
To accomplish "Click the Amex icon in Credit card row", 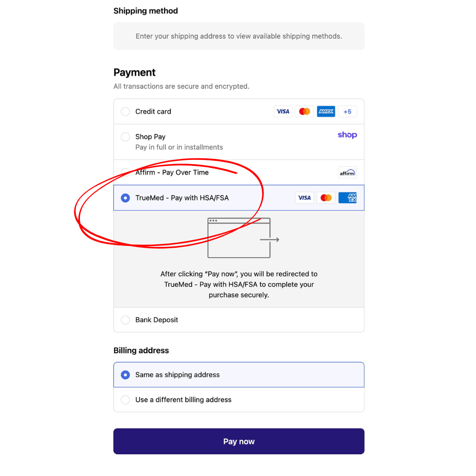I will coord(326,112).
